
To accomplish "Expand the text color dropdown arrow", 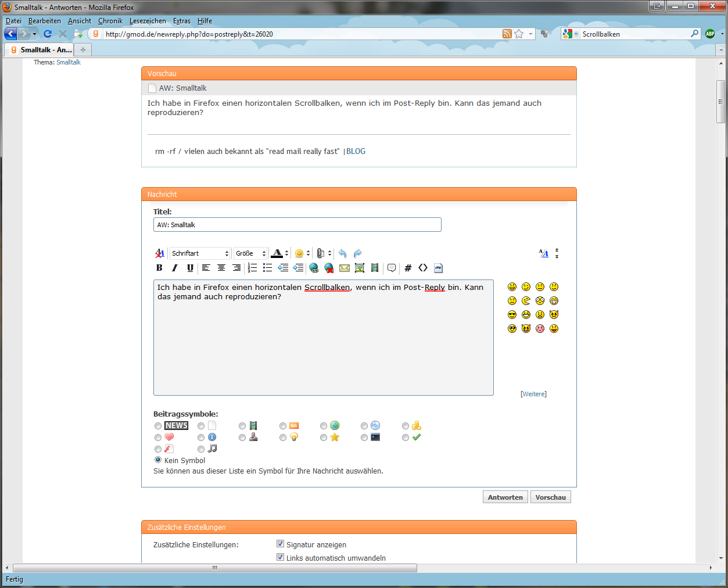I will [286, 253].
